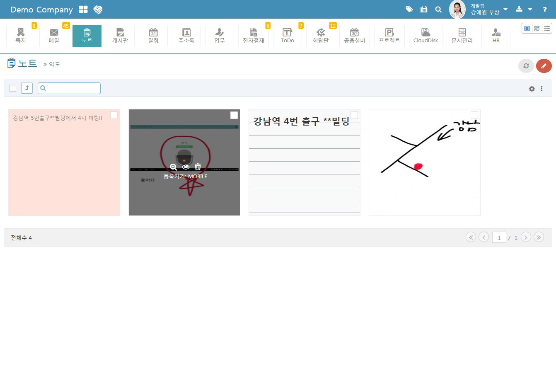
Task: Click the 노트 page title link
Action: 27,63
